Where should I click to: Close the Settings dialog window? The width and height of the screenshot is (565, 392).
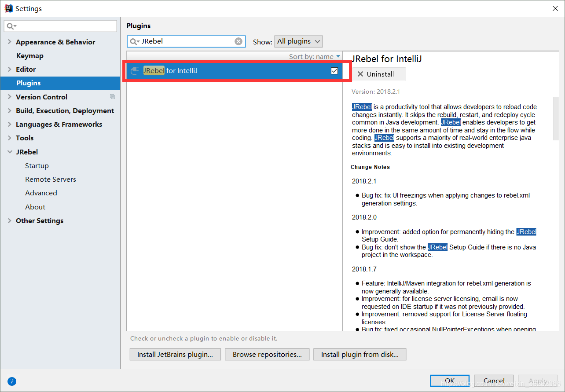coord(555,8)
